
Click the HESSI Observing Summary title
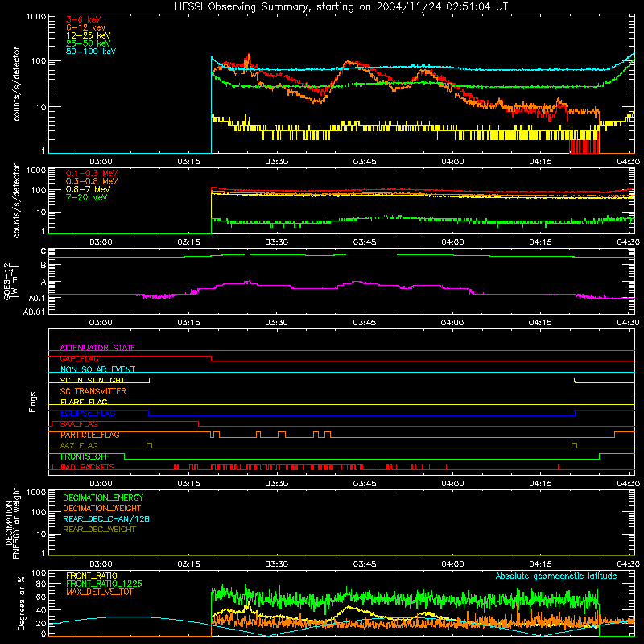coord(341,7)
